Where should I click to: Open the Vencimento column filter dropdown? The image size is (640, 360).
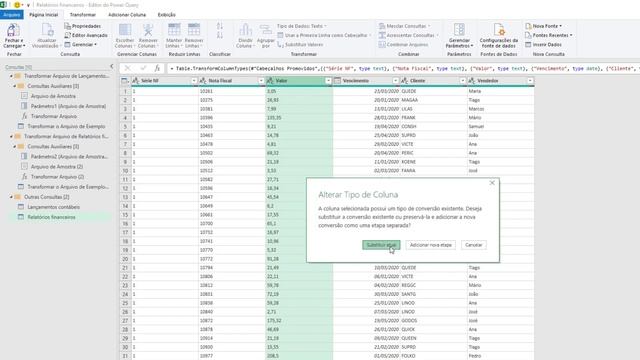point(395,81)
